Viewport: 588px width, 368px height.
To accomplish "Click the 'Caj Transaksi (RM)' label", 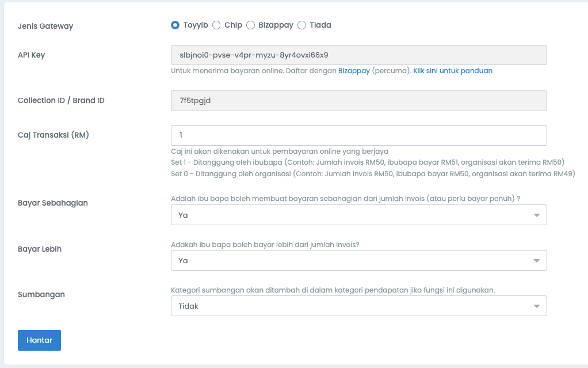I will coord(54,135).
